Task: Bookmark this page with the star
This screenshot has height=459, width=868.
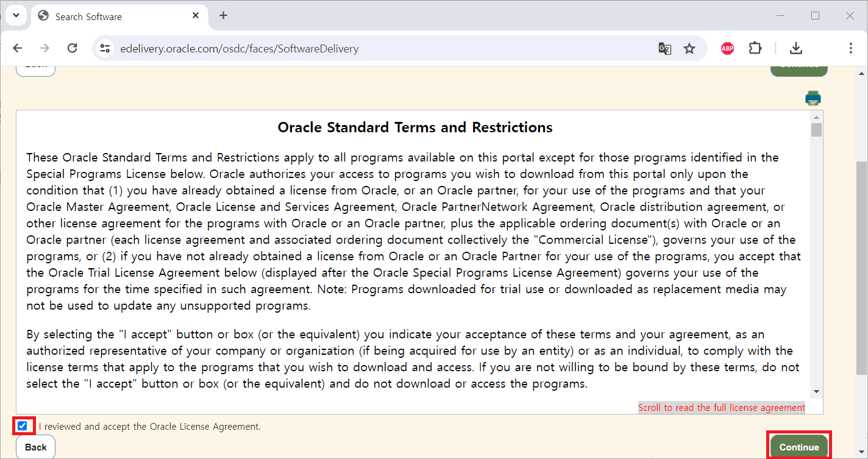Action: [689, 48]
